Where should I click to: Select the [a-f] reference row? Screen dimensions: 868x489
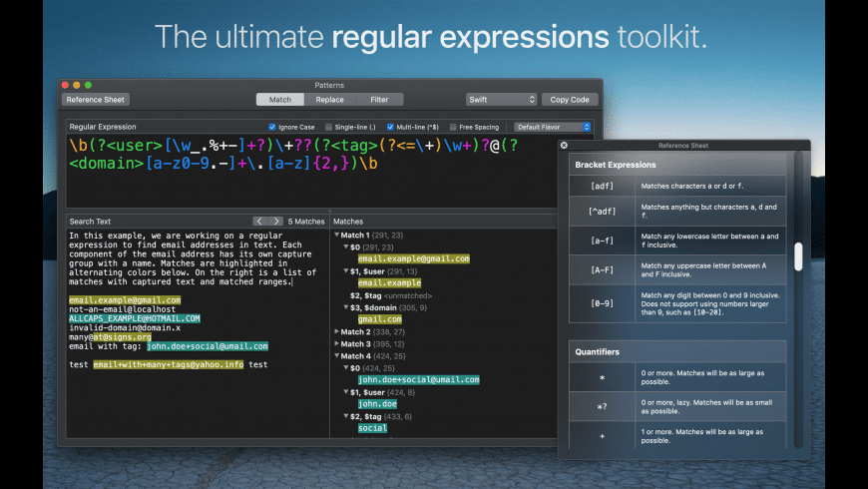tap(677, 241)
